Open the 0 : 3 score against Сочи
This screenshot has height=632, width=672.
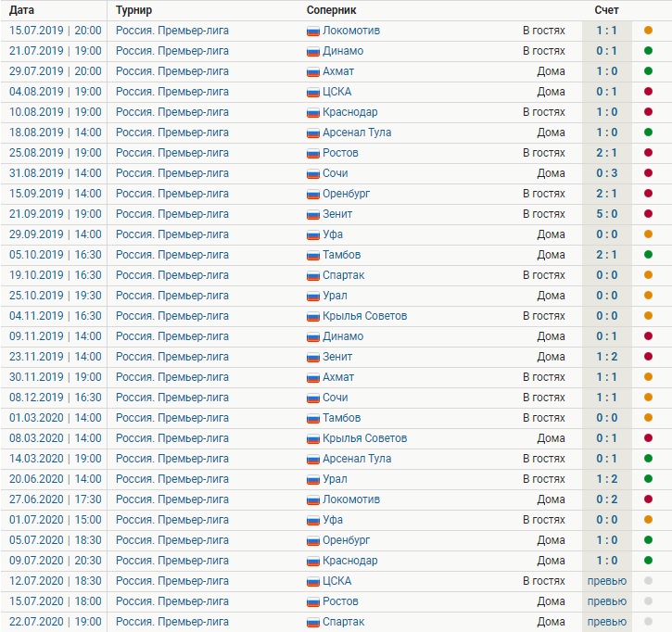coord(607,173)
